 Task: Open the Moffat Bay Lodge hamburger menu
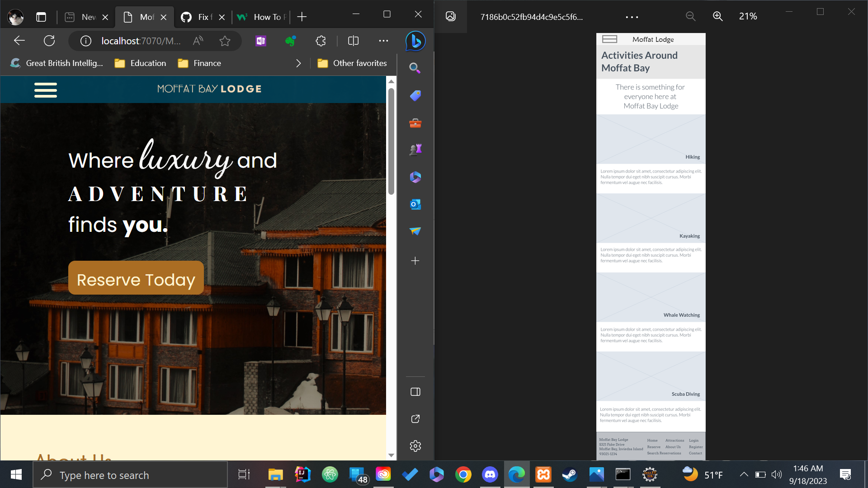pos(45,90)
